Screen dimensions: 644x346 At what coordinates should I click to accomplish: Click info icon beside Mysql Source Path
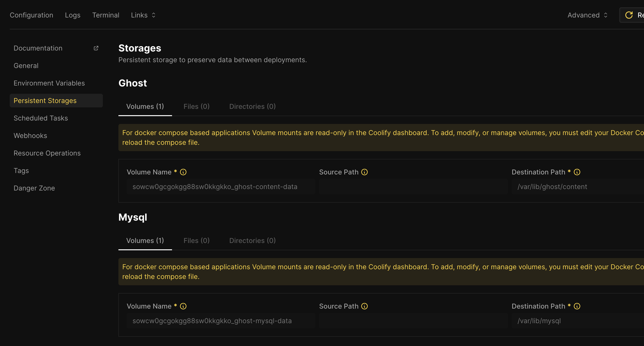pyautogui.click(x=365, y=306)
